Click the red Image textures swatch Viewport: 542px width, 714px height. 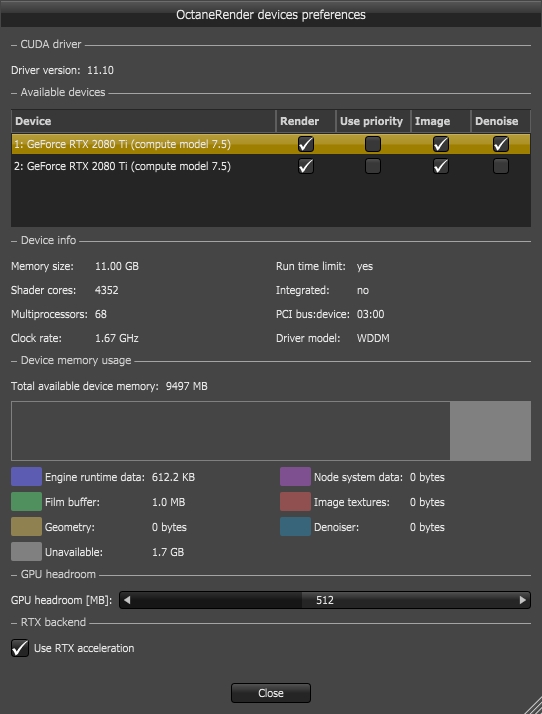(295, 502)
